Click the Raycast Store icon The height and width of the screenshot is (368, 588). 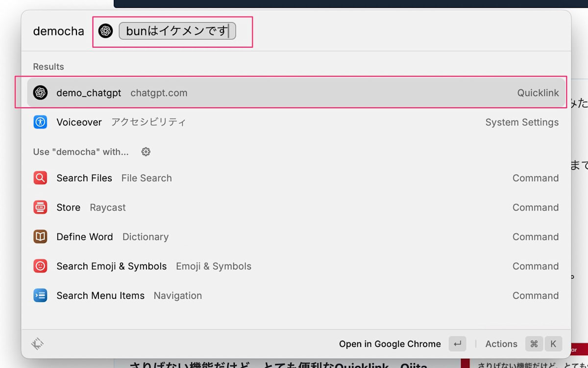[40, 208]
